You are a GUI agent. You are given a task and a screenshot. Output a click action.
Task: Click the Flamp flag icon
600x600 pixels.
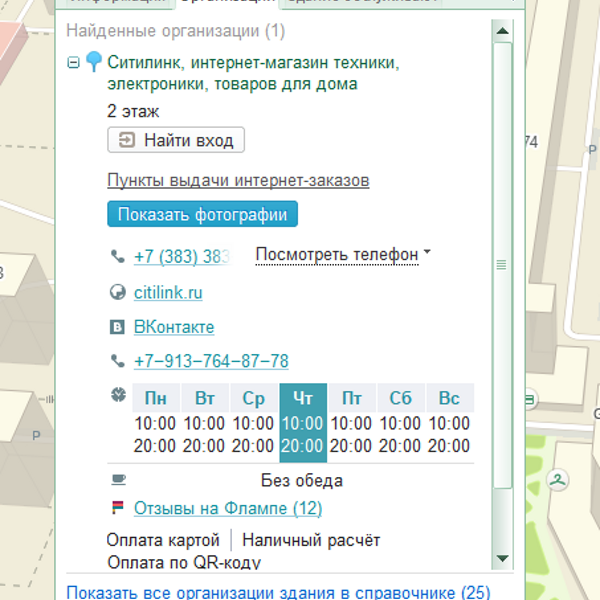coord(118,507)
